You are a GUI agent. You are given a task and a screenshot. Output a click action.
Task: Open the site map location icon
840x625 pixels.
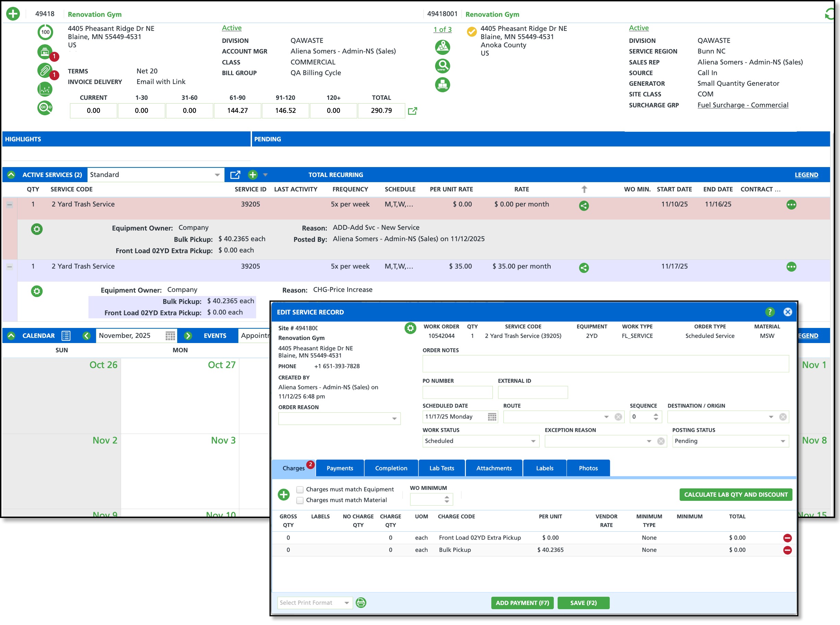point(442,47)
